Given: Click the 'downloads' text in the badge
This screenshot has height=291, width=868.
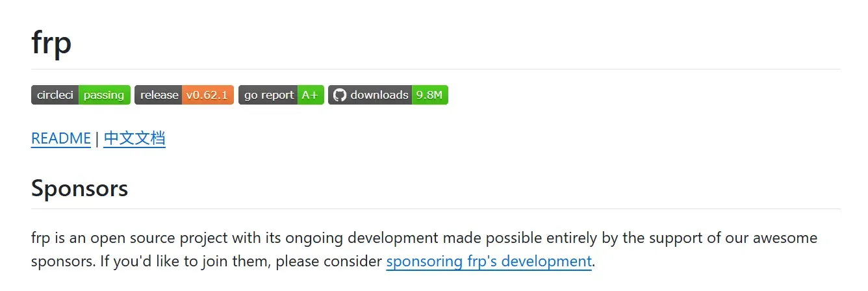Looking at the screenshot, I should click(x=379, y=95).
